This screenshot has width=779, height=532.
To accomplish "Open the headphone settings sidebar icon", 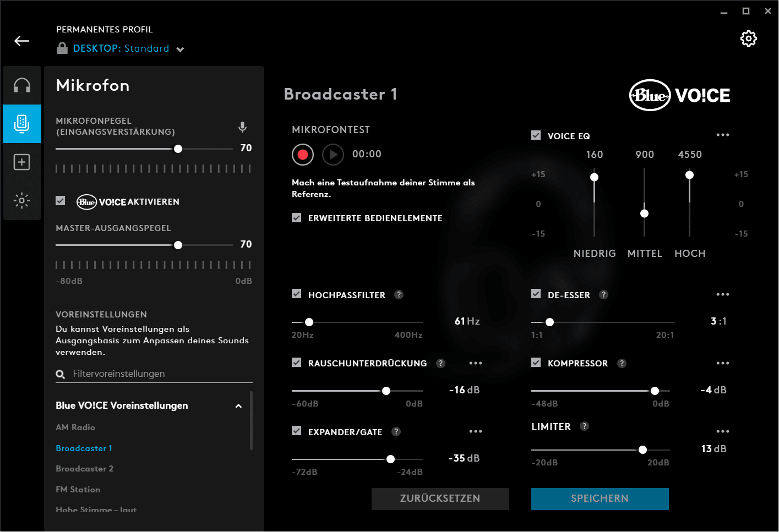I will pos(22,85).
